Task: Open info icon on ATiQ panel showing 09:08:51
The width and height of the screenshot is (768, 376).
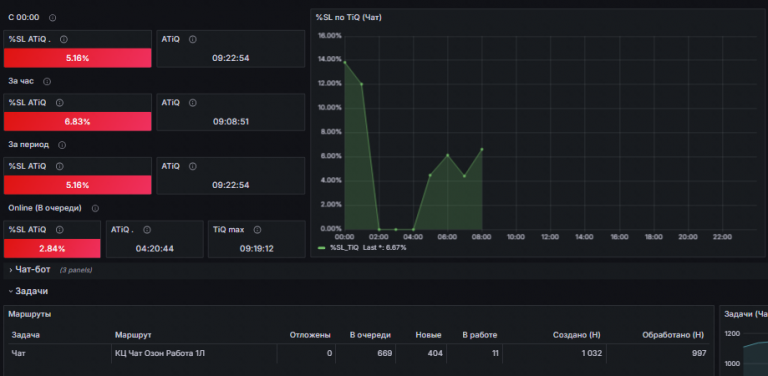Action: 192,103
